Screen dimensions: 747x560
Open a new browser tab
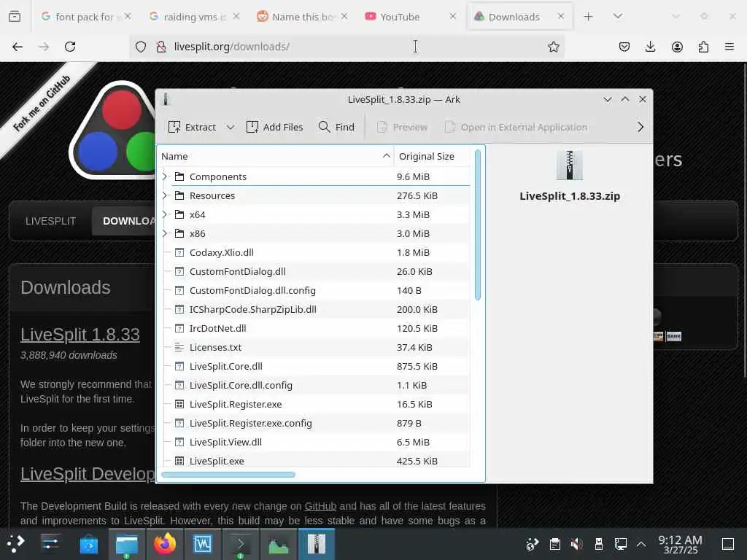pyautogui.click(x=589, y=17)
